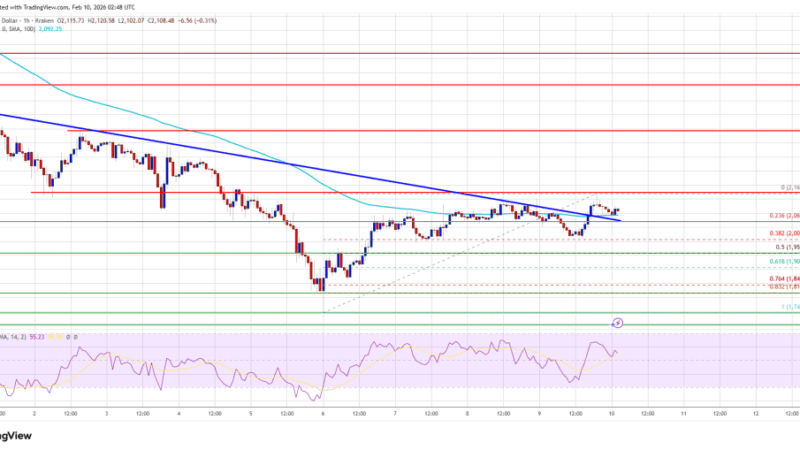Click date label 9 on time axis
Screen dimensions: 800x450
pyautogui.click(x=539, y=414)
